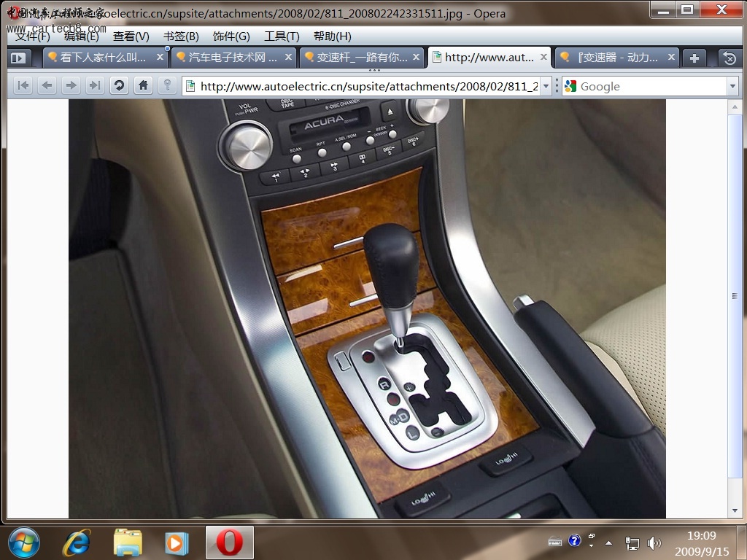Open the home page

click(143, 86)
